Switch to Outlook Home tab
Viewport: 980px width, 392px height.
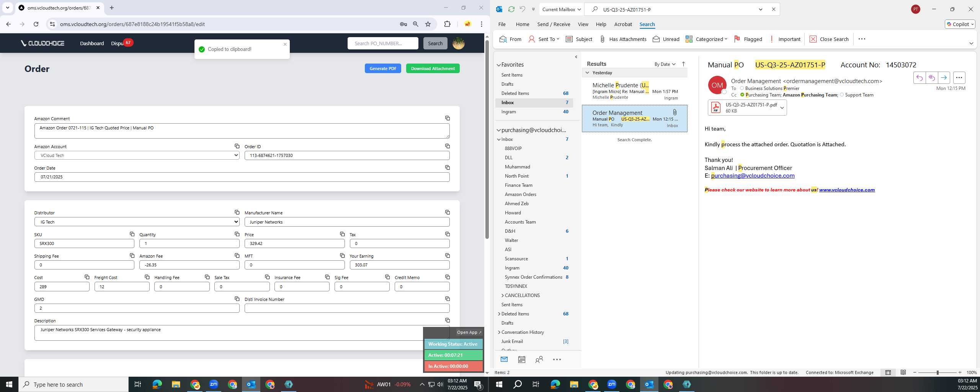(x=522, y=24)
